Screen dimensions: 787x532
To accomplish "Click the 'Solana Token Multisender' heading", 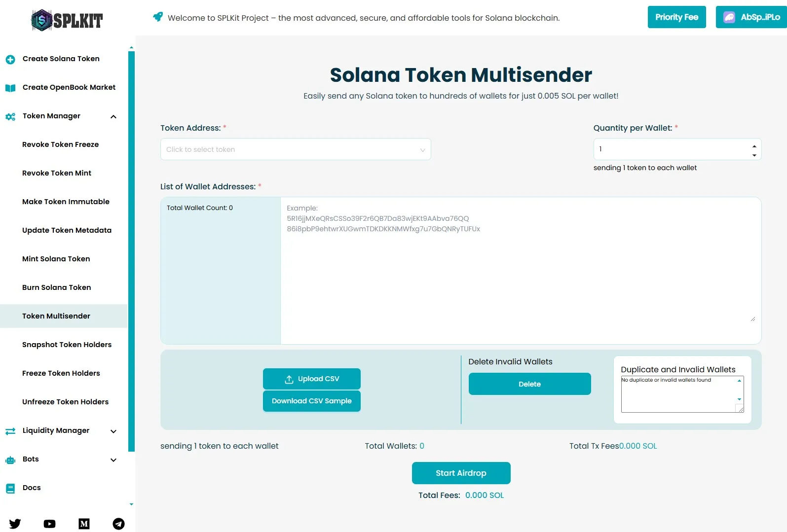I will click(x=461, y=75).
